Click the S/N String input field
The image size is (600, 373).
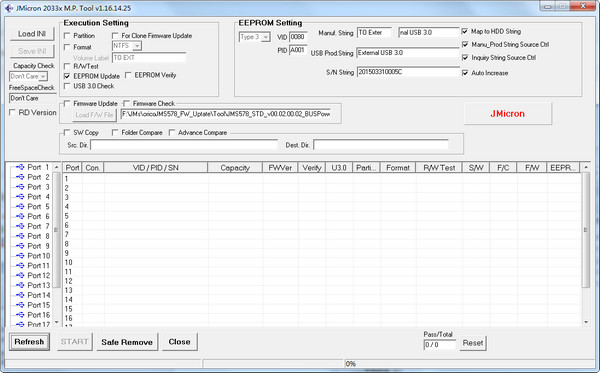coord(408,72)
